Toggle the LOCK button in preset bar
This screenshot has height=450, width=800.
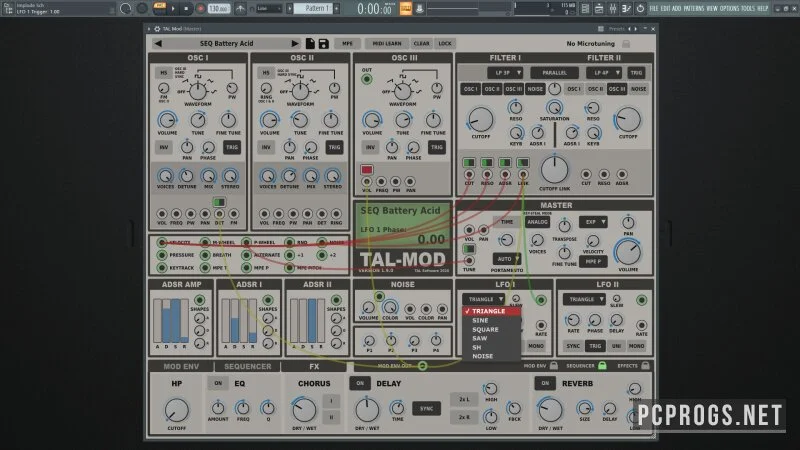445,44
